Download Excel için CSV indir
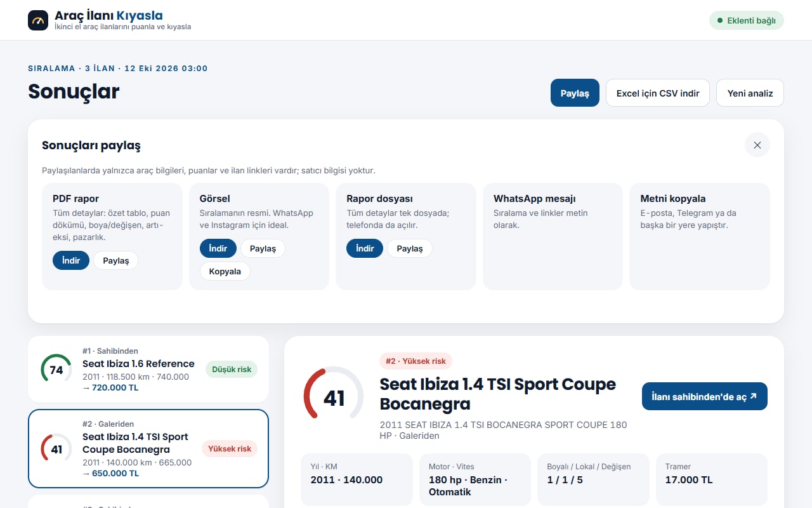Viewport: 812px width, 508px height. point(658,93)
